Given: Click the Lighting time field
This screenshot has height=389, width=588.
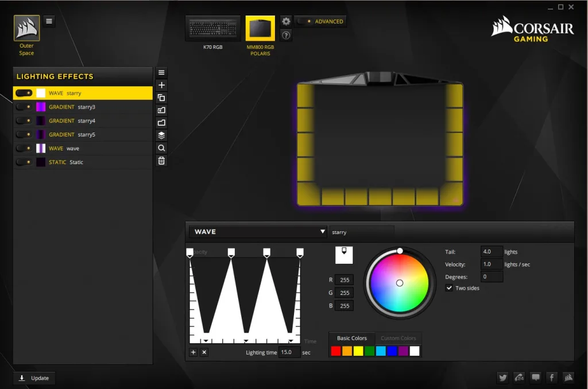Looking at the screenshot, I should pyautogui.click(x=289, y=352).
